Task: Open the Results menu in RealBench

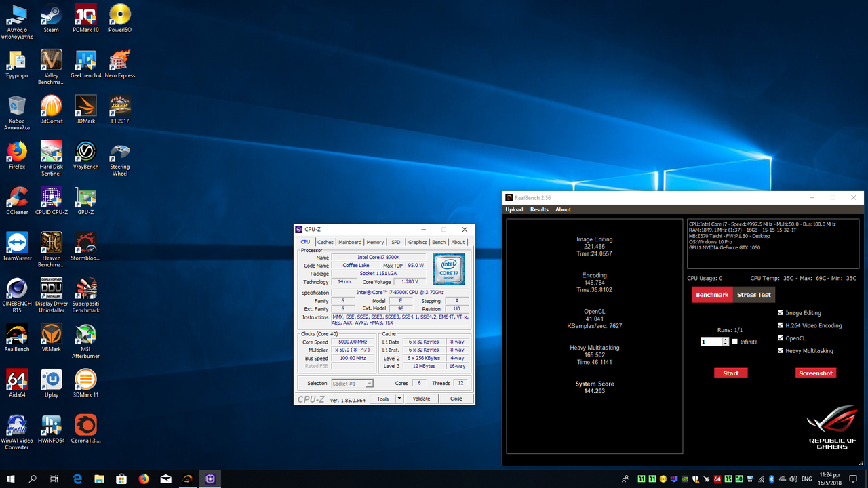Action: [x=539, y=209]
